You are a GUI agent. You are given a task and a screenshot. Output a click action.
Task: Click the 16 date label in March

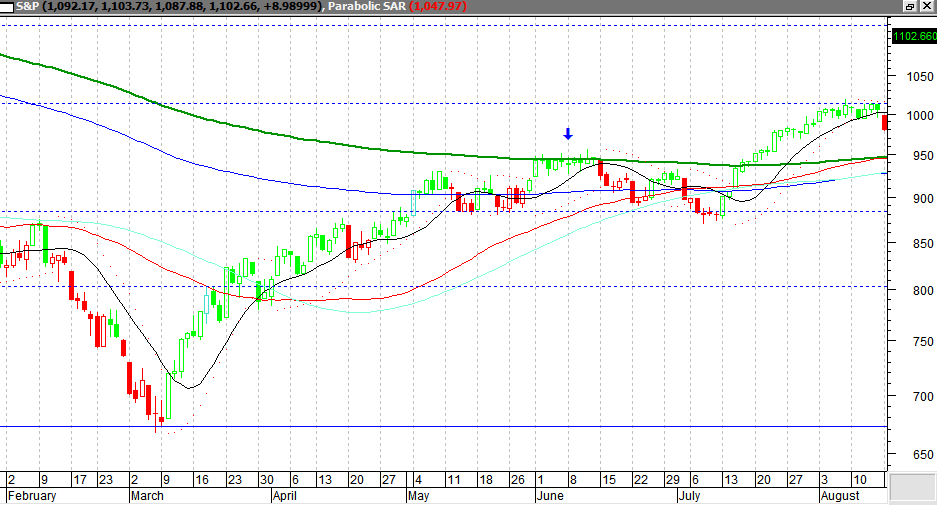tap(201, 480)
